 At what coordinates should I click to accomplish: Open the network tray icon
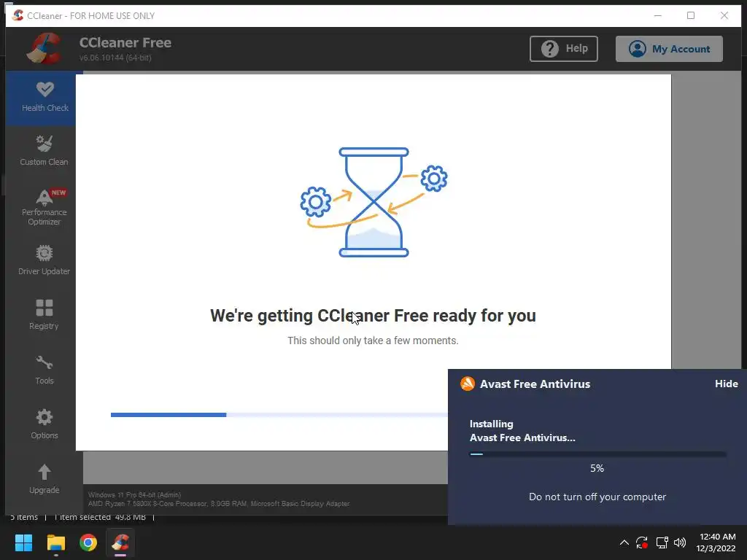(x=662, y=542)
